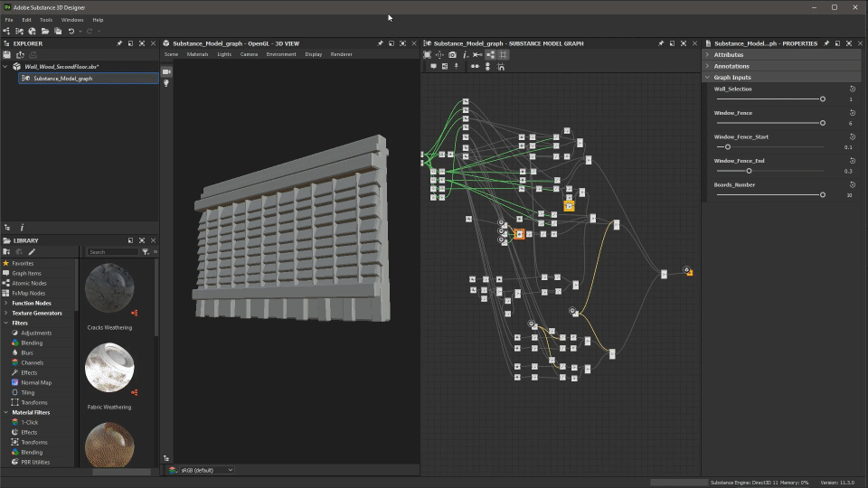This screenshot has width=868, height=488.
Task: Expand the Annotations section
Action: (707, 66)
